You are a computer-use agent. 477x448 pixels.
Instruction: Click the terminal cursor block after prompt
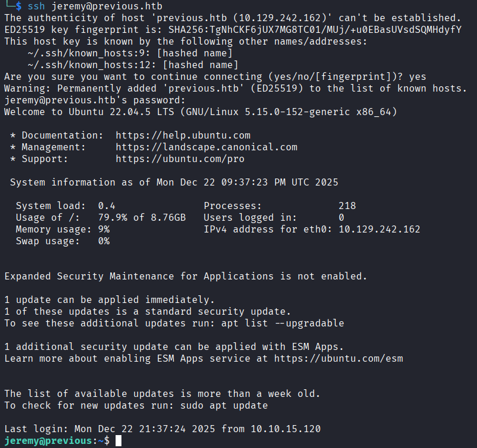[119, 440]
